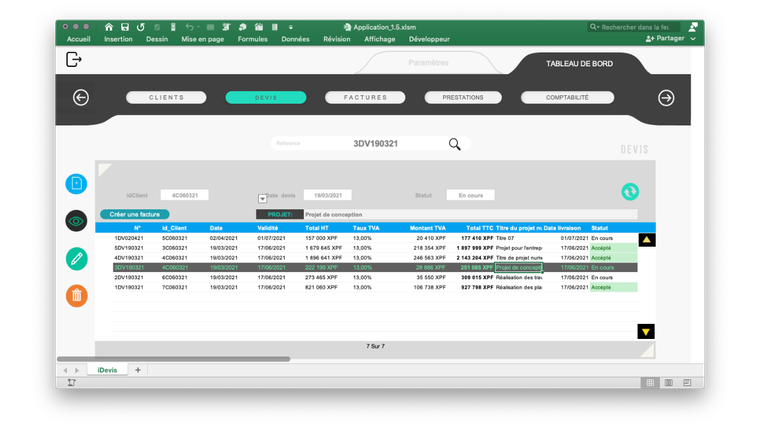Add a new sheet with the plus button
Image resolution: width=760 pixels, height=427 pixels.
[x=138, y=370]
